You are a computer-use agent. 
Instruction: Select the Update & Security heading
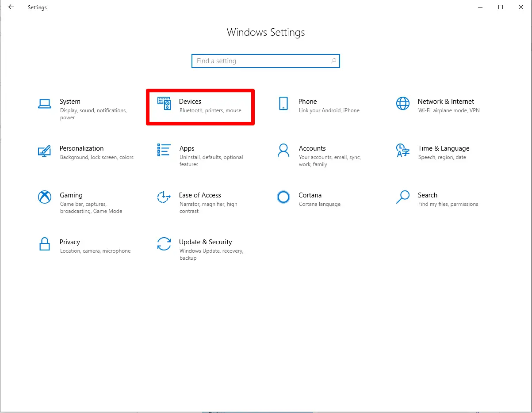click(206, 242)
